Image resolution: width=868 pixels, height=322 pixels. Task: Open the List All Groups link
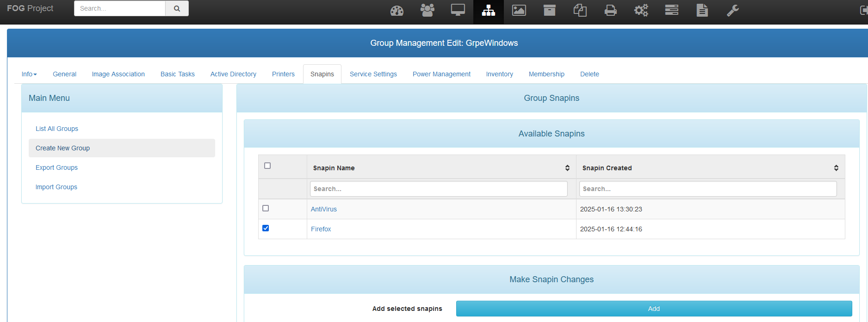click(57, 129)
